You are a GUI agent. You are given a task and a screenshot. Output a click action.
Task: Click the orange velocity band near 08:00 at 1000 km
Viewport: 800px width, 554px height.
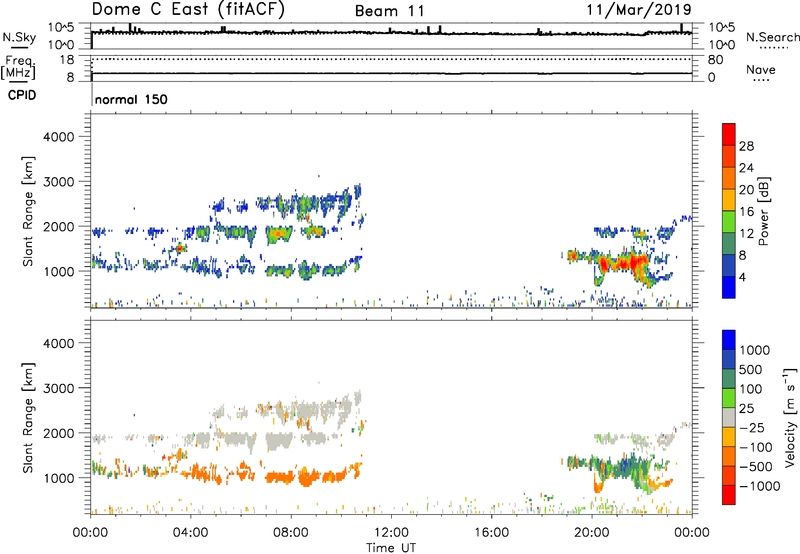[x=281, y=477]
